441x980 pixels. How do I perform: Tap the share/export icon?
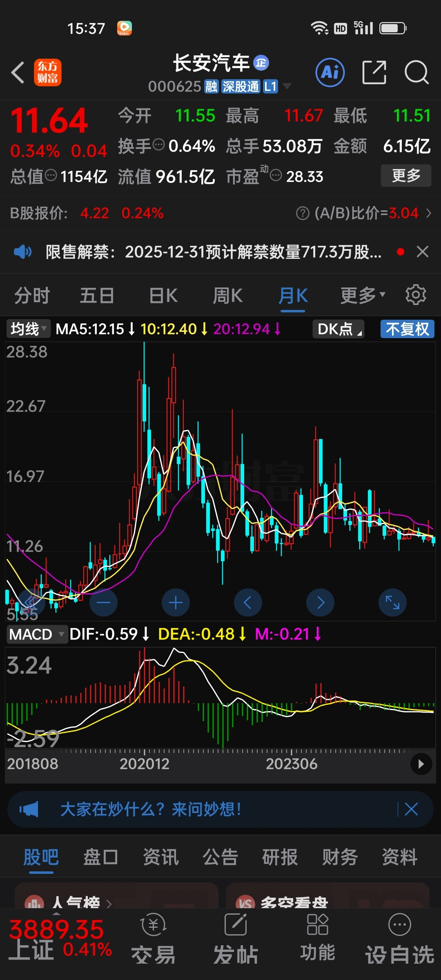pyautogui.click(x=374, y=73)
